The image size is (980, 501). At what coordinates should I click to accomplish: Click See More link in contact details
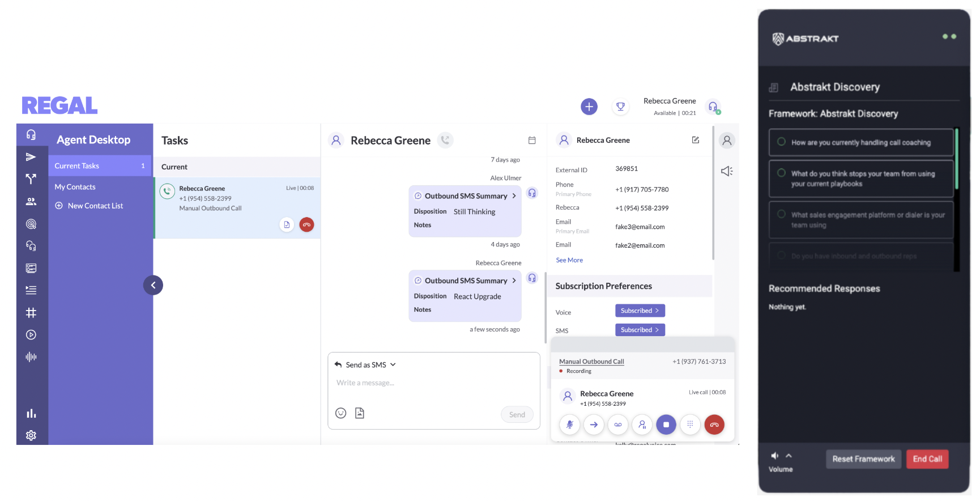coord(569,260)
